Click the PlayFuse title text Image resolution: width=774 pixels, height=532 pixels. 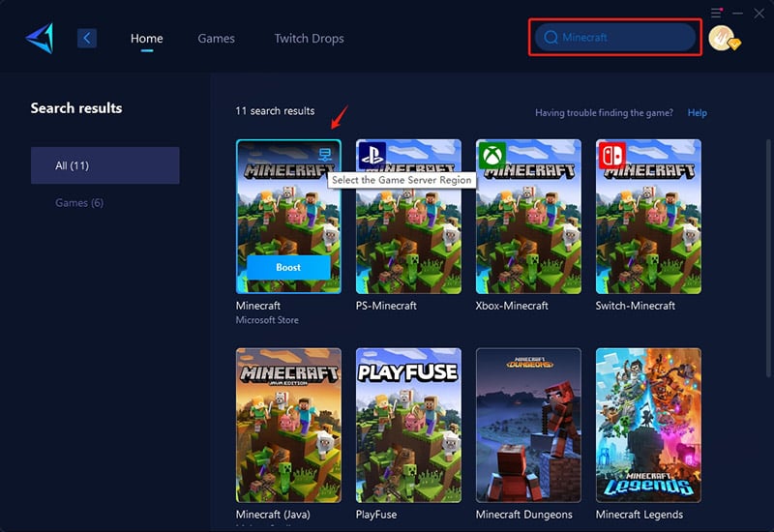(x=376, y=515)
